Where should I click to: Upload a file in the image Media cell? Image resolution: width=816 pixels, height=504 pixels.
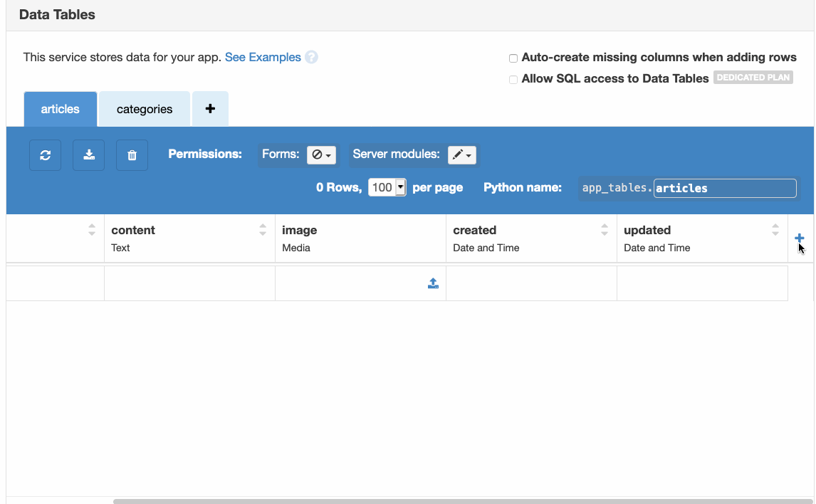pyautogui.click(x=433, y=283)
